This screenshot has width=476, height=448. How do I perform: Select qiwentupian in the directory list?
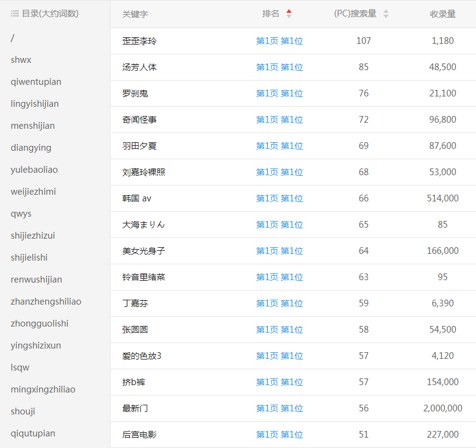click(36, 82)
